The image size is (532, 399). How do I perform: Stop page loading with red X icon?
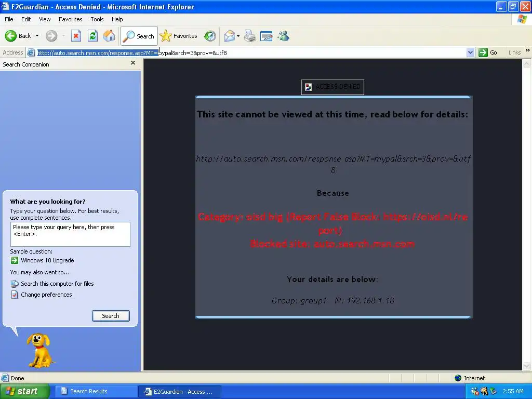(x=76, y=36)
